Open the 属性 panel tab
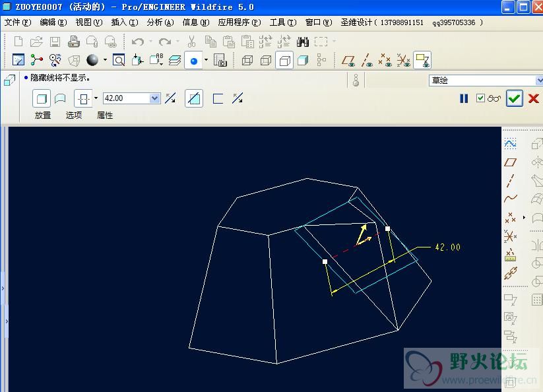Image resolution: width=543 pixels, height=392 pixels. pos(105,115)
